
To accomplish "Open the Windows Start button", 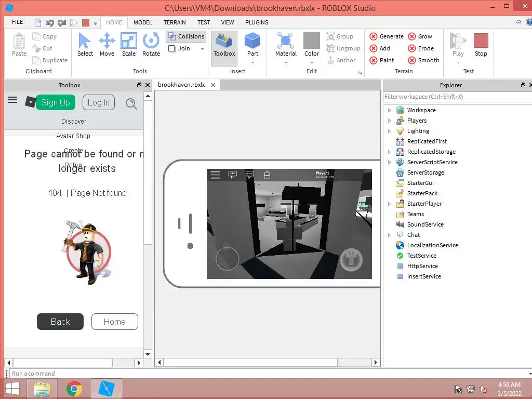I will (12, 389).
